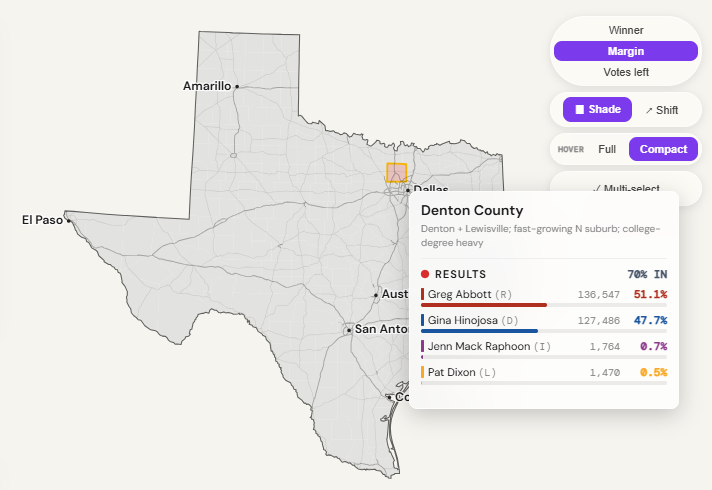
Task: Select the Margin map mode
Action: [626, 51]
